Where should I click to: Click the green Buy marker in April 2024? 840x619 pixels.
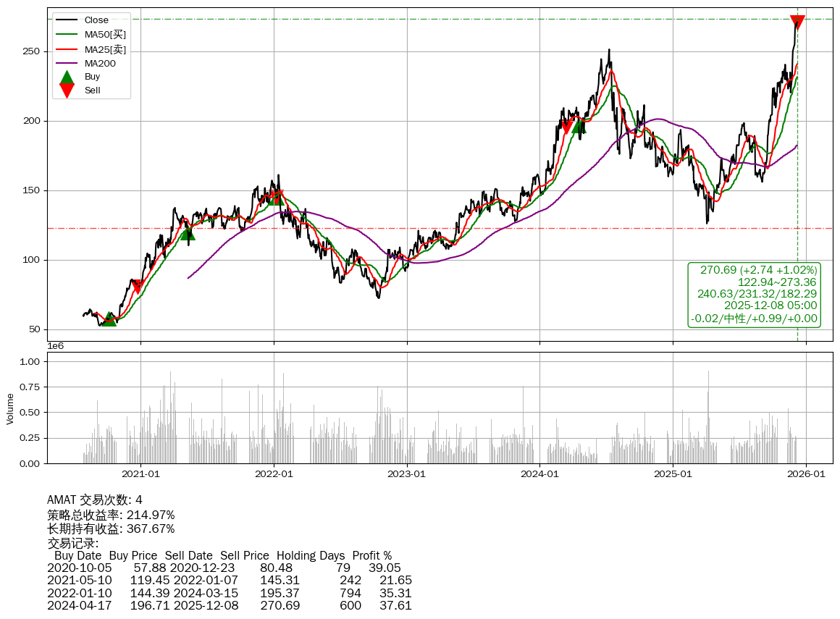pyautogui.click(x=578, y=125)
